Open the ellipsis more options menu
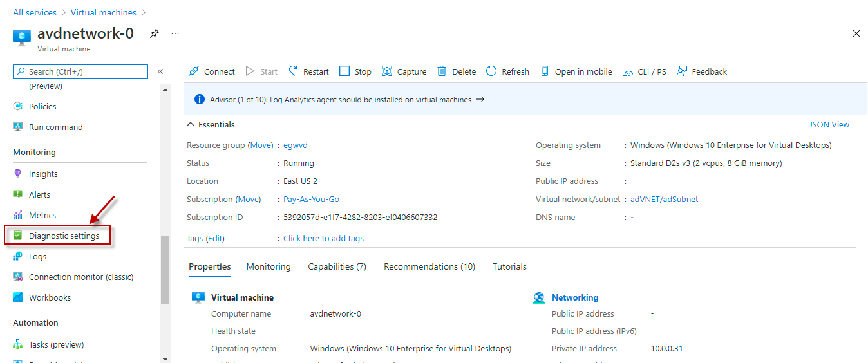The height and width of the screenshot is (363, 868). 175,33
